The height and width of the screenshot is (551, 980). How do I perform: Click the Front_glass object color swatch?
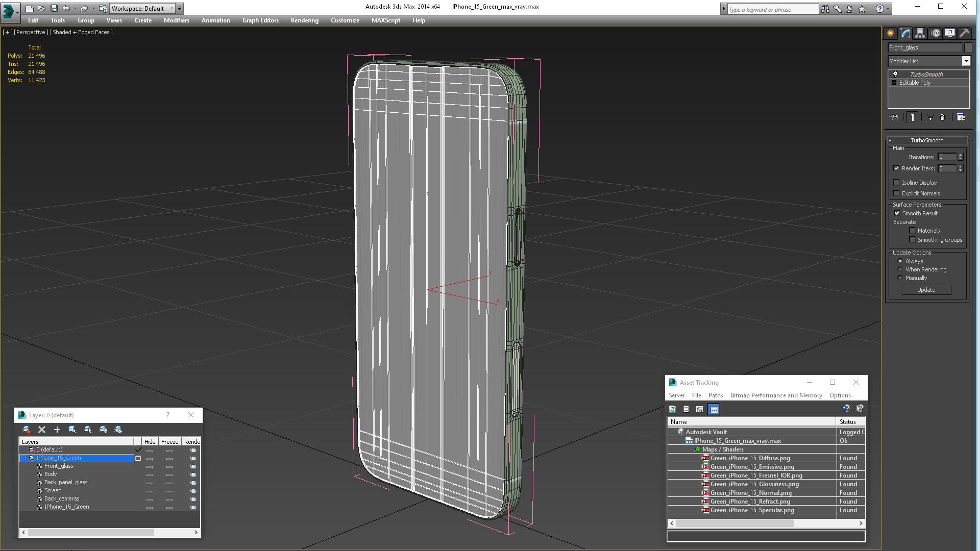pos(968,47)
